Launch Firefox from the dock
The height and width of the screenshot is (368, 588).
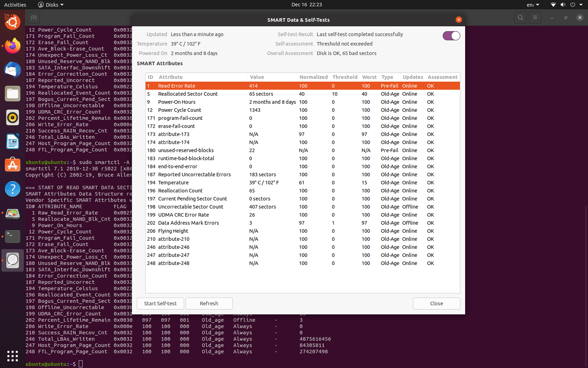[13, 46]
